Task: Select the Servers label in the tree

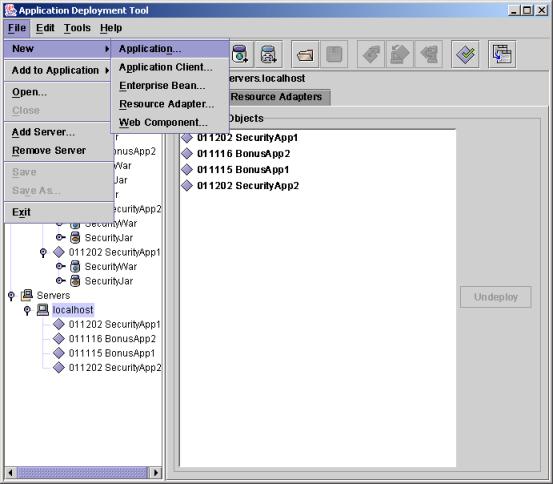Action: point(53,295)
